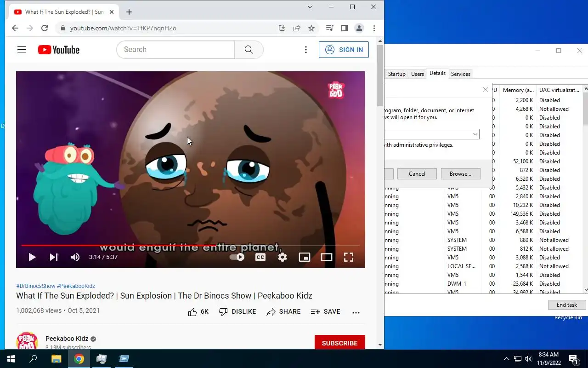This screenshot has width=588, height=368.
Task: Mute the video volume
Action: [75, 257]
